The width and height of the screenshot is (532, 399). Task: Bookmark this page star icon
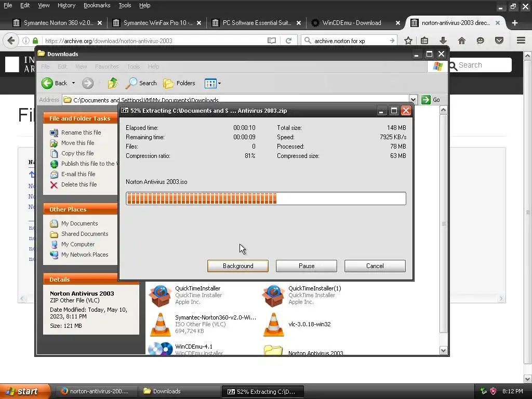click(x=408, y=41)
